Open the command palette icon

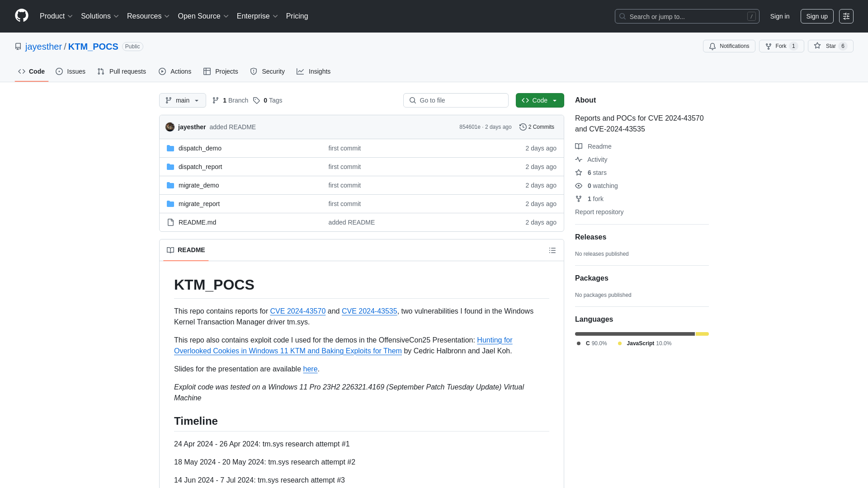[x=846, y=16]
